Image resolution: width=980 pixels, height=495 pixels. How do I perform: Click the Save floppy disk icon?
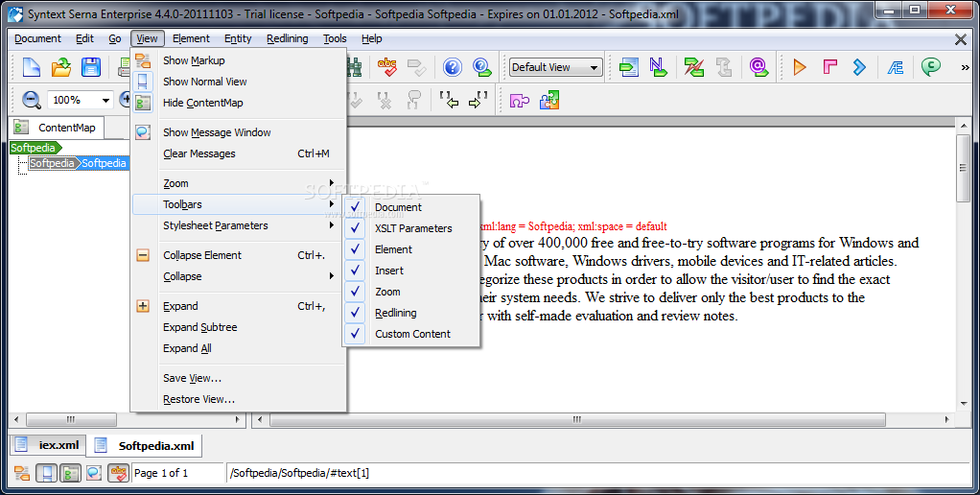[x=91, y=67]
